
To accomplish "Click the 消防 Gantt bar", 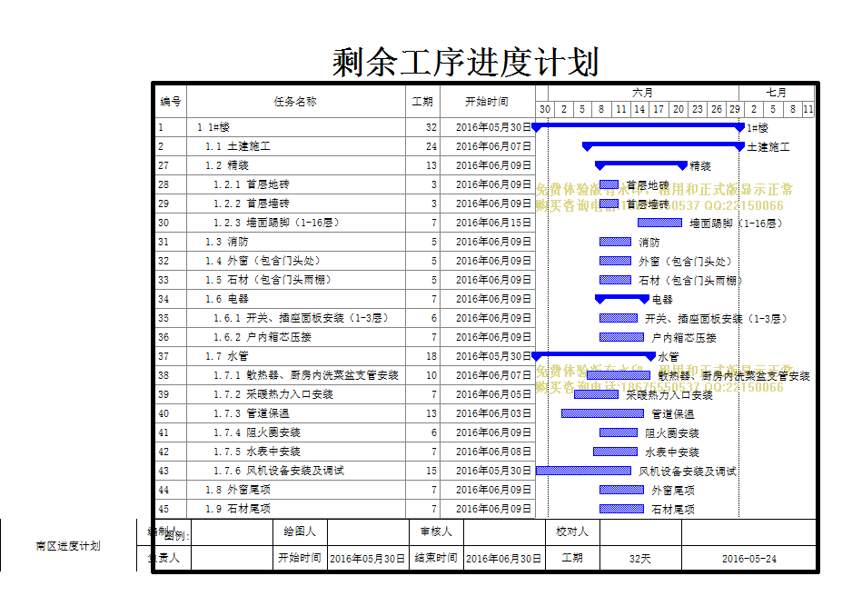I will pyautogui.click(x=615, y=242).
